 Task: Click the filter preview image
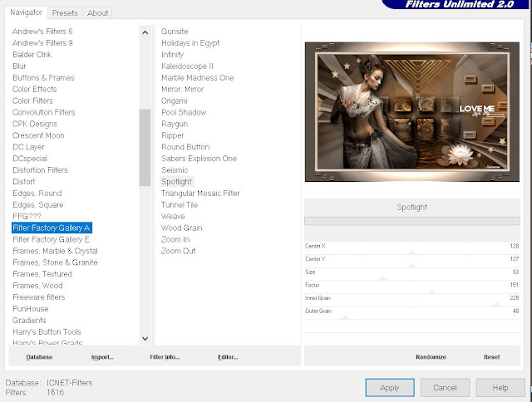pyautogui.click(x=412, y=112)
